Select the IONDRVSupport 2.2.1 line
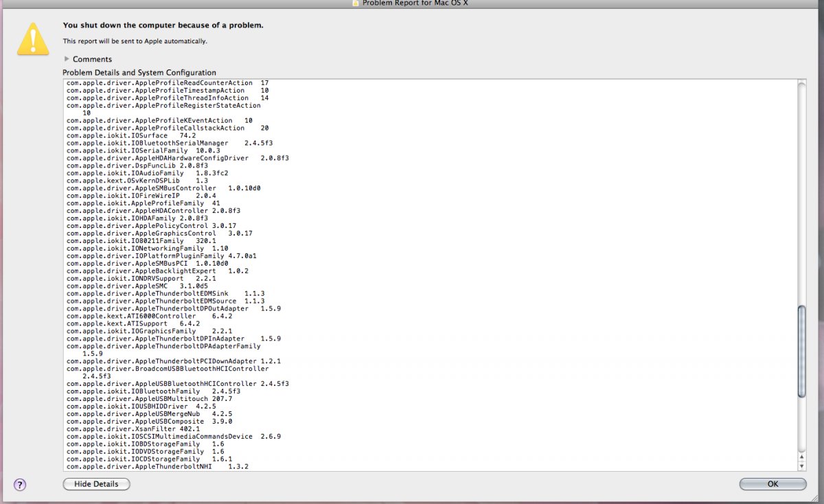Screen dimensions: 824x504 (x=141, y=279)
